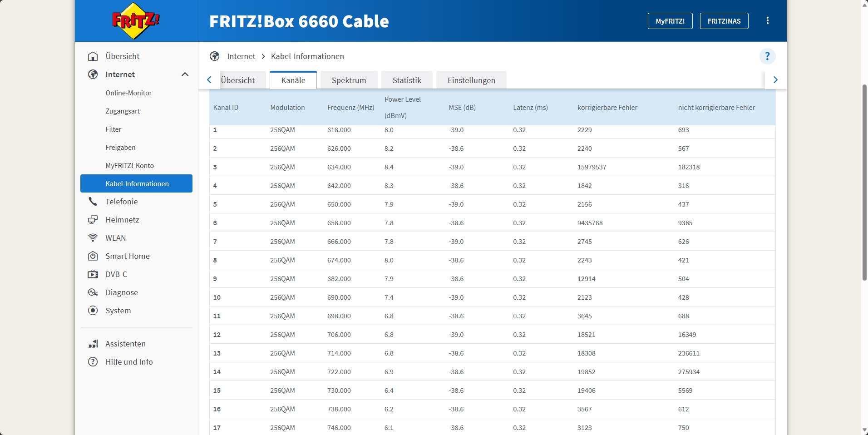This screenshot has height=435, width=868.
Task: Click the Smart Home house icon
Action: 93,256
